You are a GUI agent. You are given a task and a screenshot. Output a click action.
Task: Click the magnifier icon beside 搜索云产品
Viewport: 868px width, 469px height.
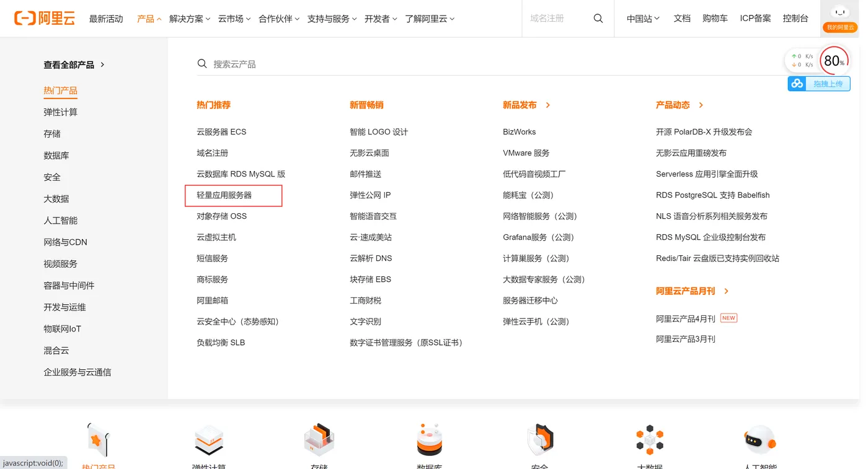[202, 64]
